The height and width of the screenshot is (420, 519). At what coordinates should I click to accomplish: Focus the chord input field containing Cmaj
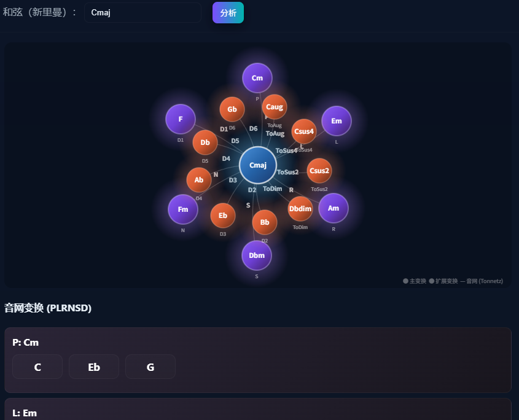142,12
